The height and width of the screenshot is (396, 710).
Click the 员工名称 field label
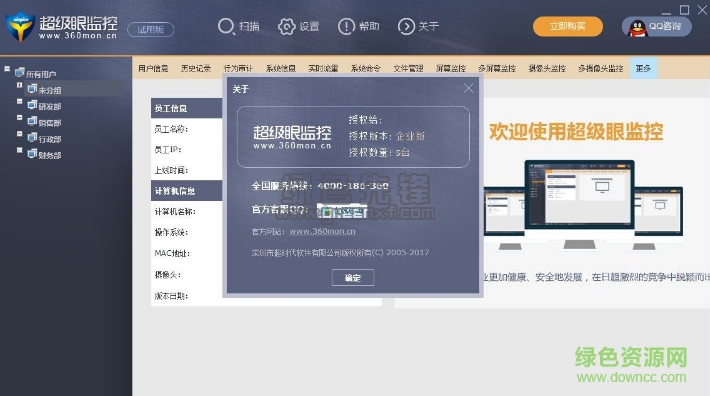[171, 129]
